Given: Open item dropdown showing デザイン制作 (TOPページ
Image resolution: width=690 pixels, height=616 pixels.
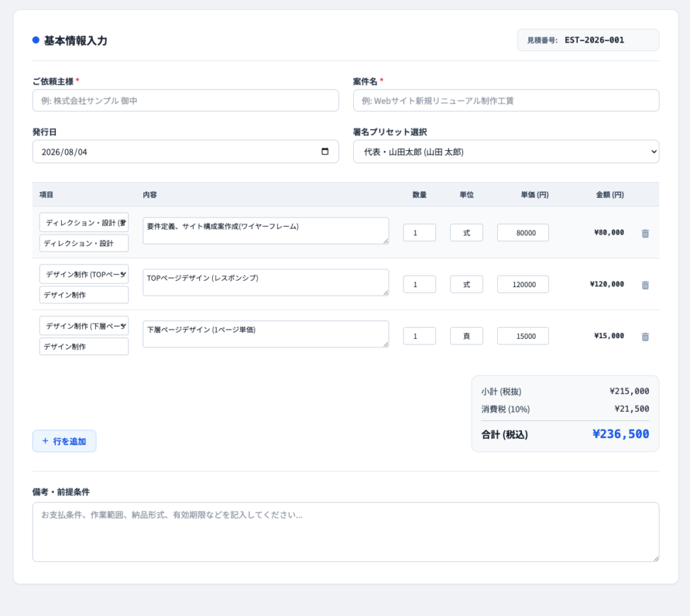Looking at the screenshot, I should 84,274.
